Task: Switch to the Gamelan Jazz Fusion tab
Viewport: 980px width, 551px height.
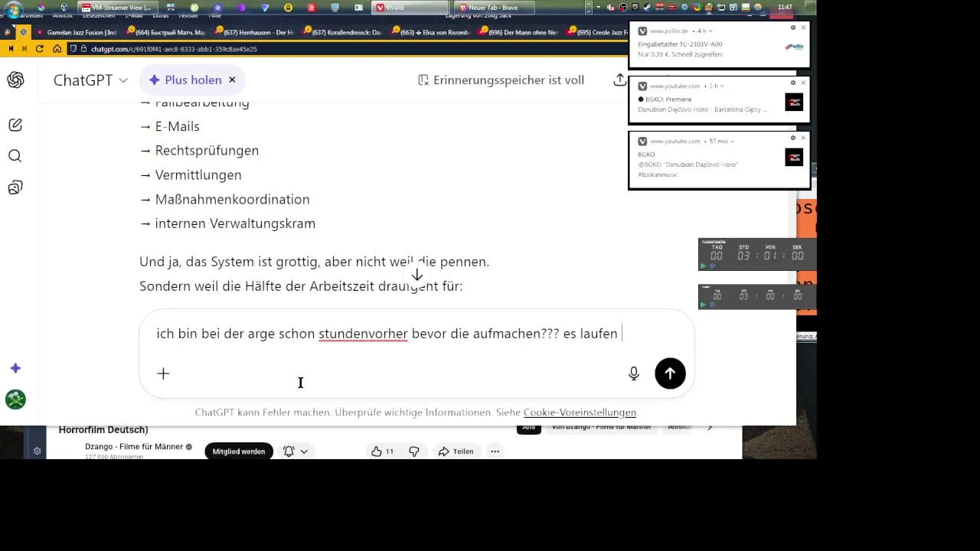Action: coord(77,32)
